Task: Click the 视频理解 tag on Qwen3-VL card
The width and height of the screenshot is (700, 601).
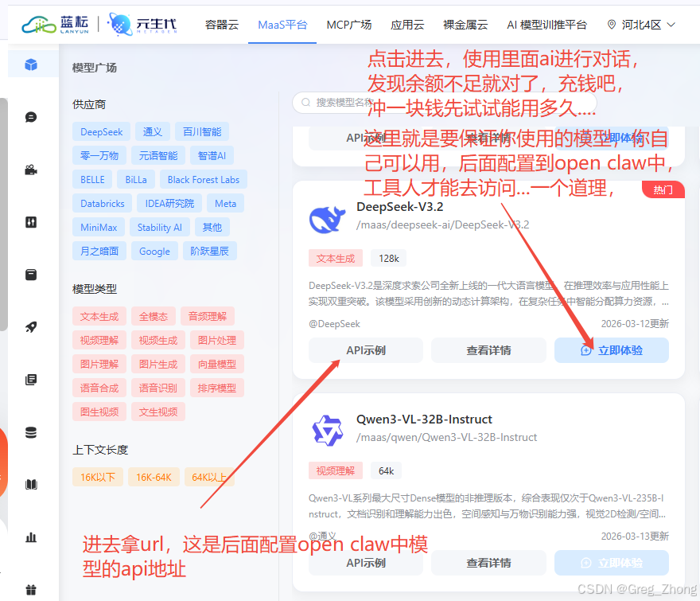Action: pyautogui.click(x=335, y=471)
